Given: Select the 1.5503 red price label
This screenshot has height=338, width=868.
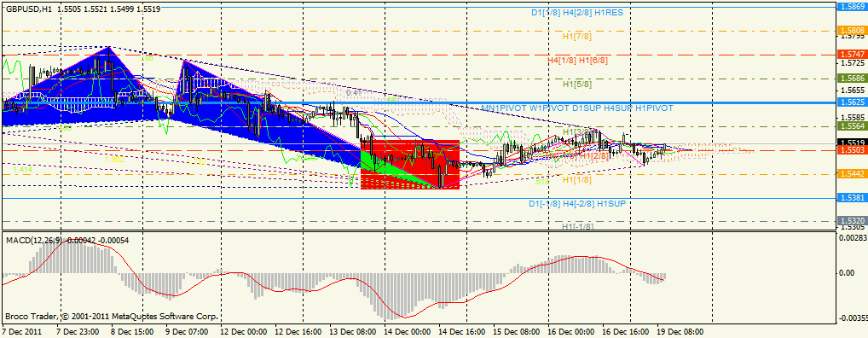Looking at the screenshot, I should click(852, 150).
